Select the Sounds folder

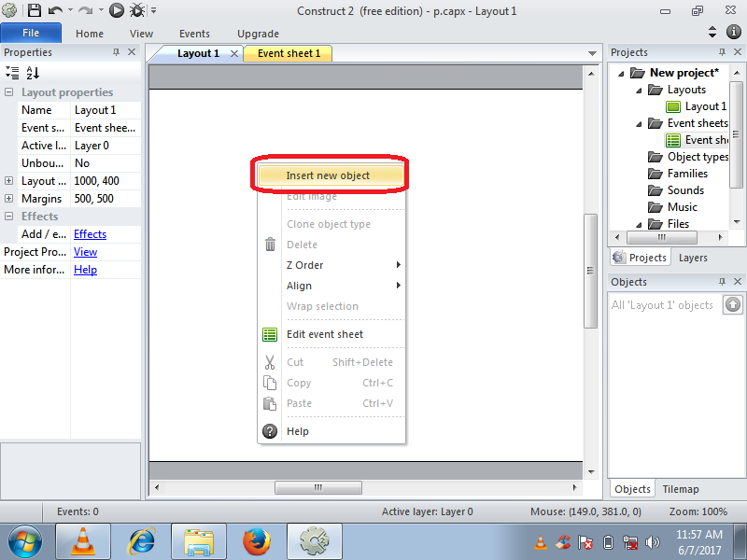[x=675, y=190]
